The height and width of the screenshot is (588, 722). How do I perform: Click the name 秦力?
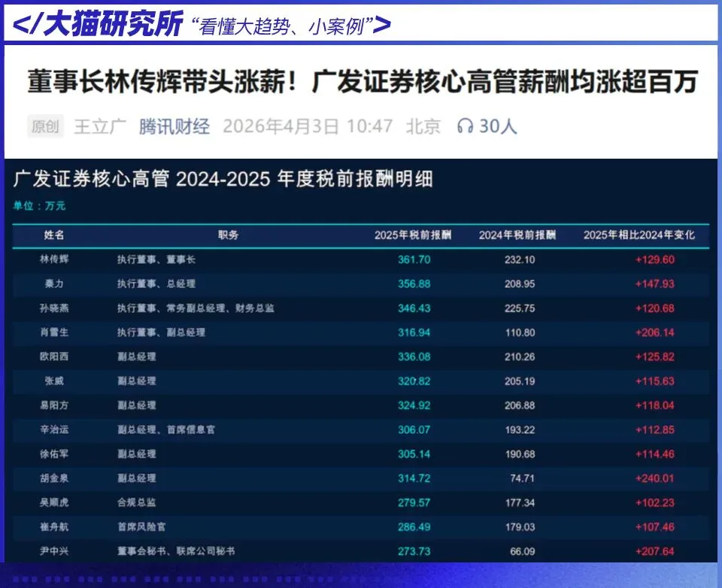(54, 283)
